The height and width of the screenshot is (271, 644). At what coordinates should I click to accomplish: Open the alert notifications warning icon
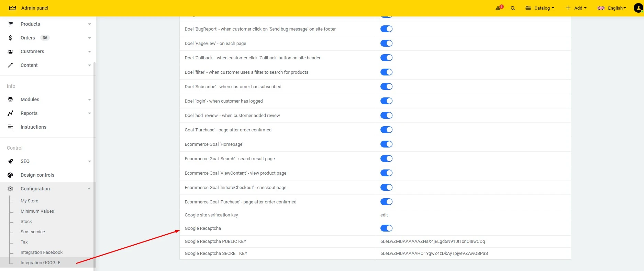pyautogui.click(x=498, y=8)
